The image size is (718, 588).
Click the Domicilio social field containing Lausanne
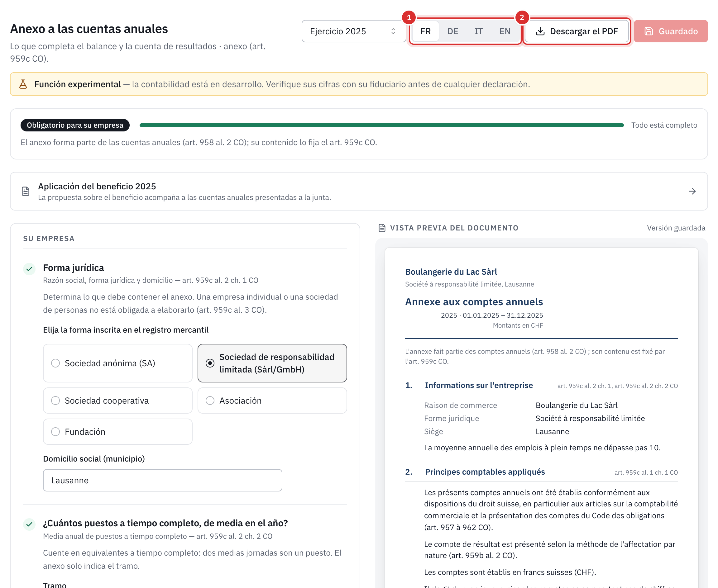(x=163, y=480)
